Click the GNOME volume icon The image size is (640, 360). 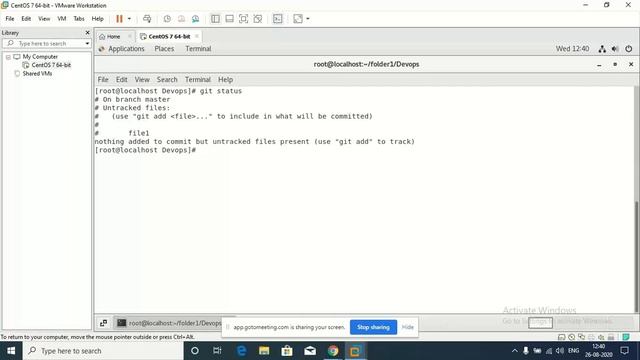point(615,49)
